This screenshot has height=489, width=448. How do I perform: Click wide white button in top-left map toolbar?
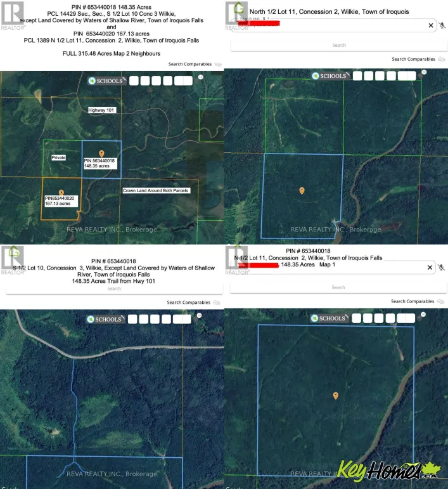click(184, 81)
